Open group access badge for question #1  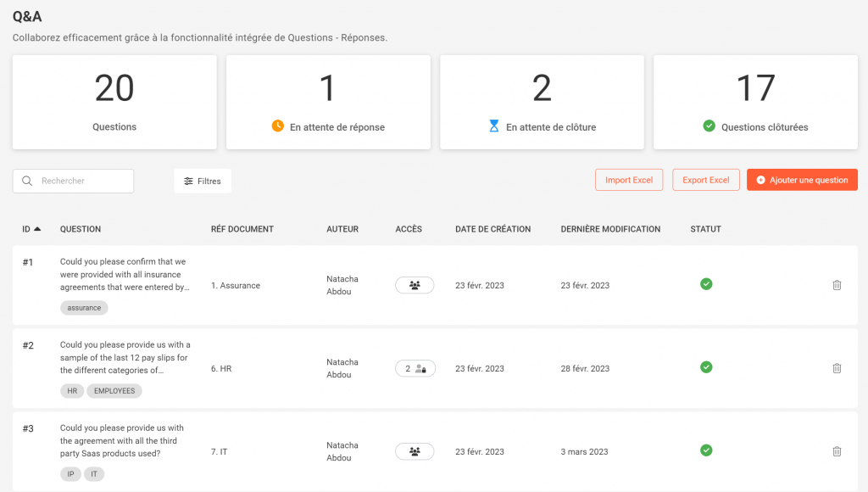pyautogui.click(x=415, y=285)
